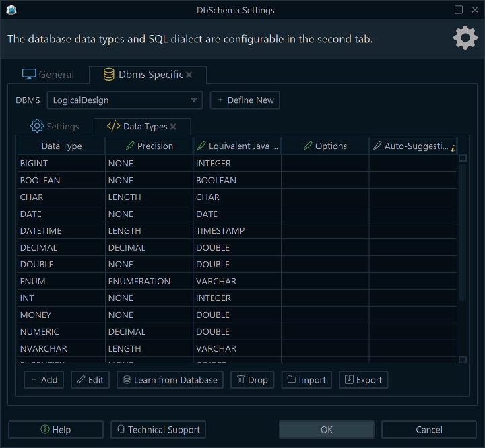The height and width of the screenshot is (448, 485).
Task: Click the Edit button
Action: pos(90,380)
